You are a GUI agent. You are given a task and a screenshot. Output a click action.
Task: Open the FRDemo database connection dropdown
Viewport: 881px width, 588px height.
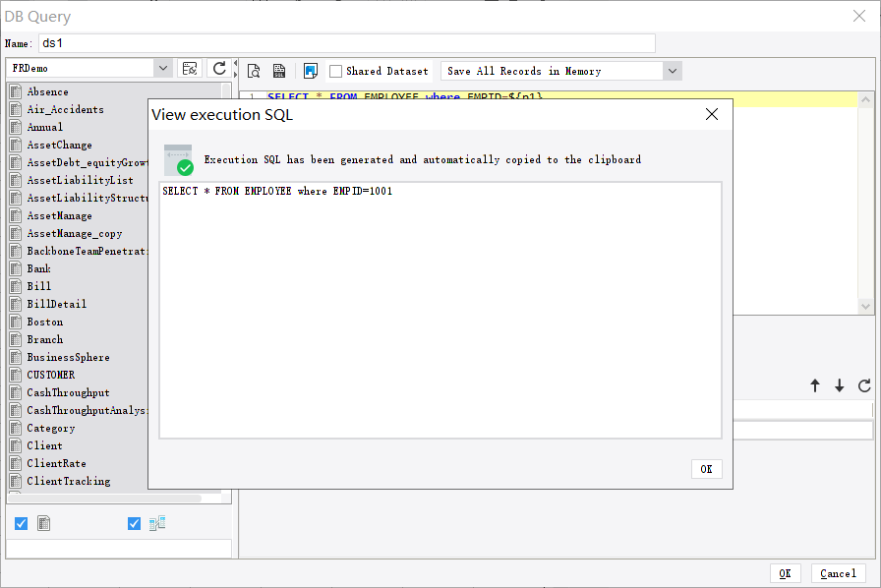tap(162, 68)
